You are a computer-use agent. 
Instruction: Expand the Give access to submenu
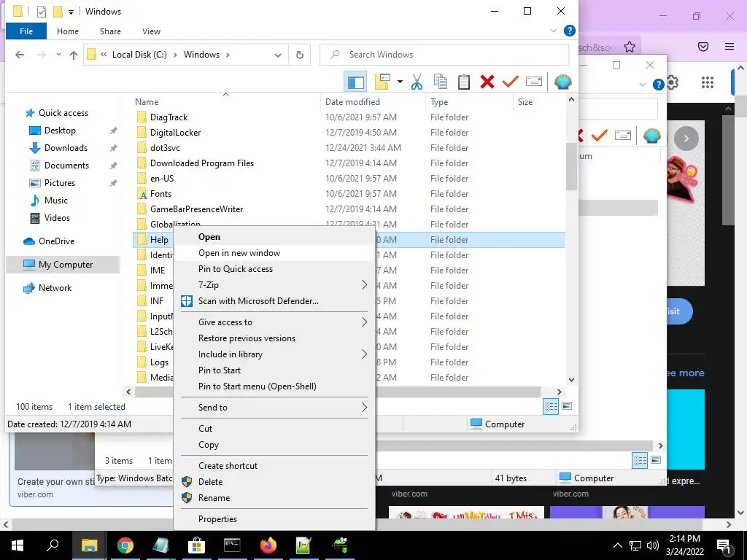pyautogui.click(x=275, y=322)
